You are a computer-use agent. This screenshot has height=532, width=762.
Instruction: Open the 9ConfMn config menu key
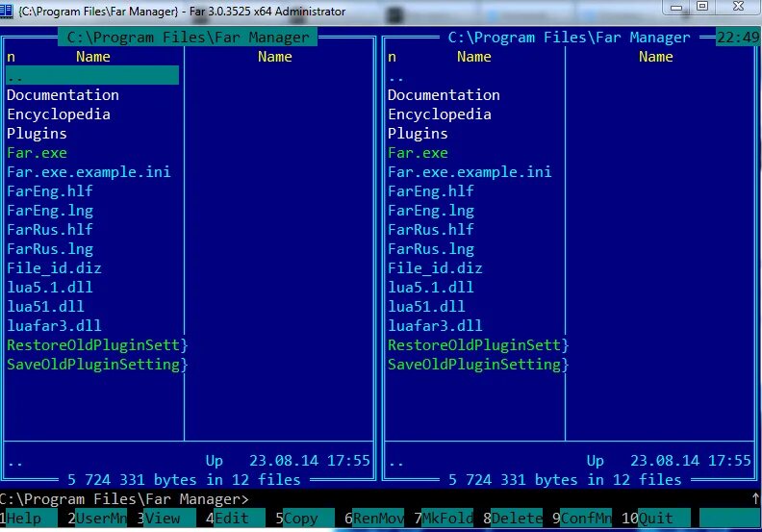pos(582,518)
